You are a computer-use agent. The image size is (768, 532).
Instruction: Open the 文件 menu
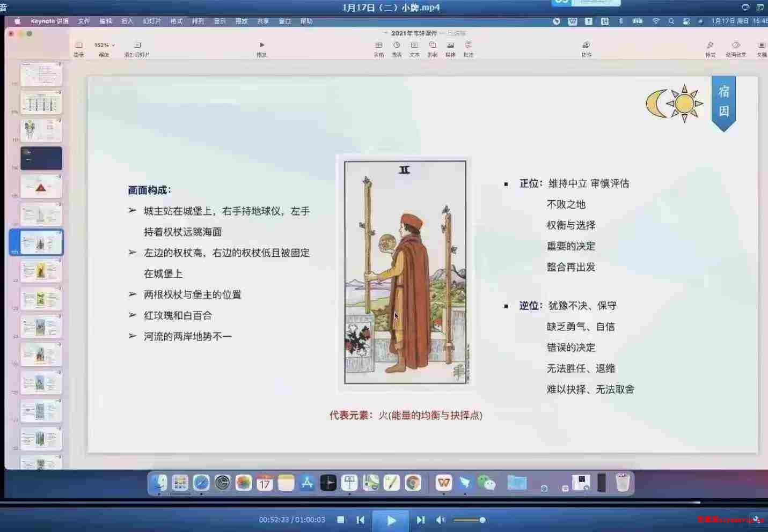pyautogui.click(x=84, y=21)
